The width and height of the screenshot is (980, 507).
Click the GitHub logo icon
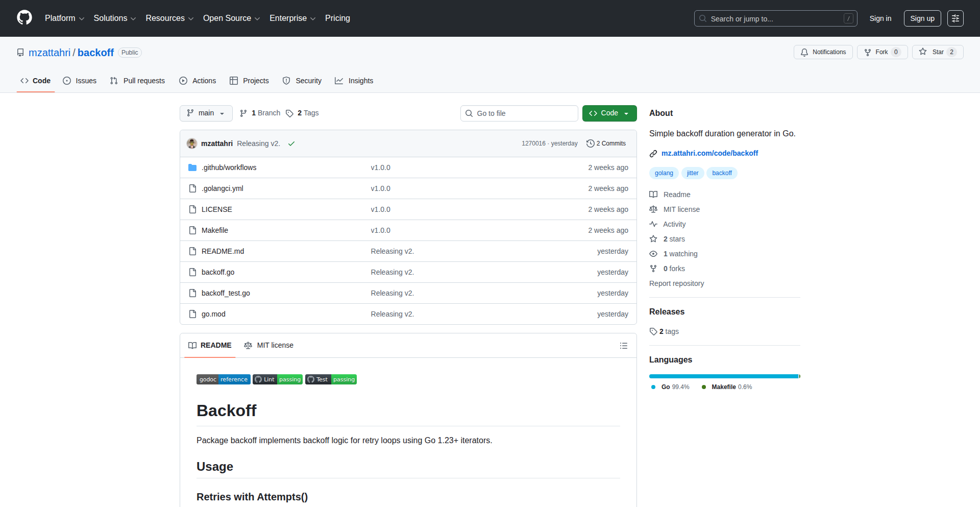(24, 18)
